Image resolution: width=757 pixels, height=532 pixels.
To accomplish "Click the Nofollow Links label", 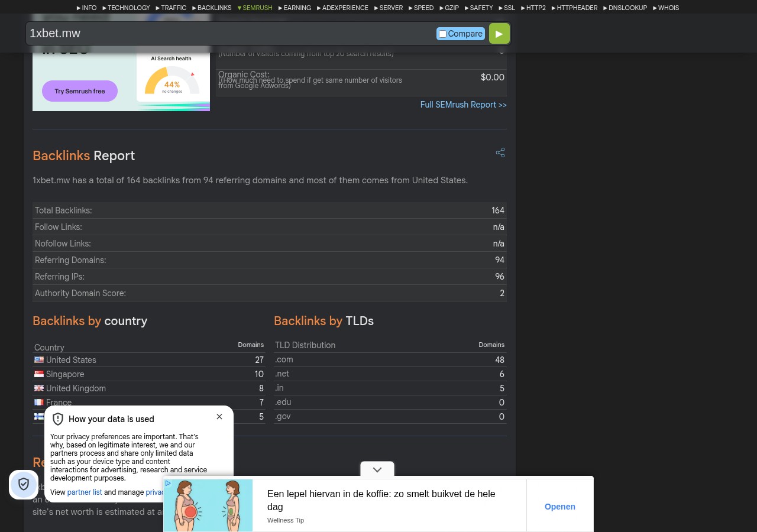I will pos(63,244).
